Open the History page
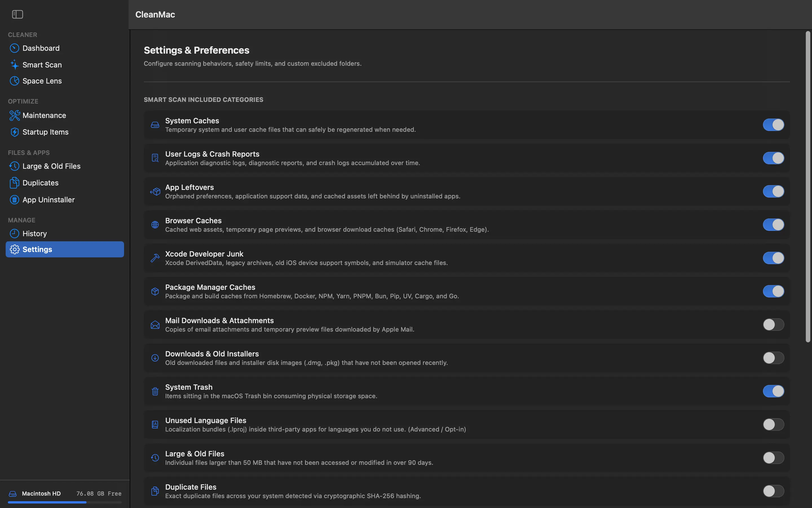812x508 pixels. coord(65,233)
